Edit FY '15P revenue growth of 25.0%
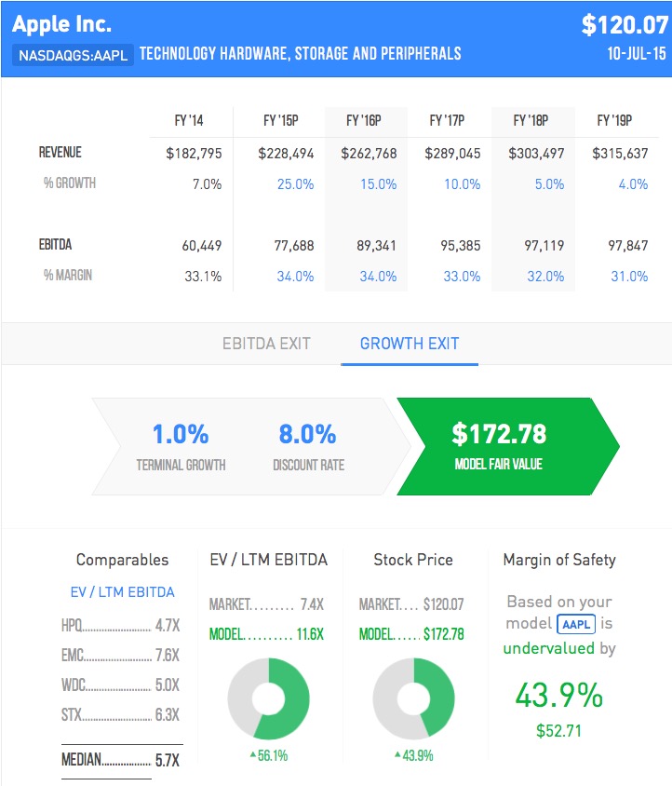 [x=295, y=184]
